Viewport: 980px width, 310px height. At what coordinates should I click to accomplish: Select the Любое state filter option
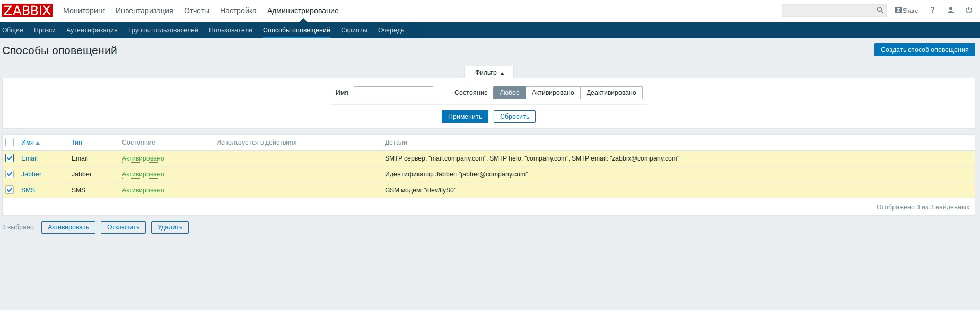(509, 93)
